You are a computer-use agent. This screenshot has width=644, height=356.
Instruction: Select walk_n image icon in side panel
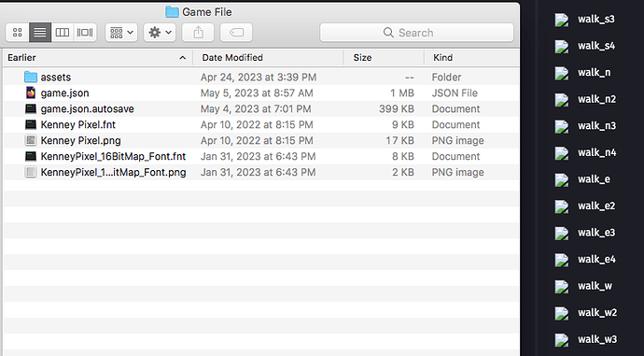(x=562, y=73)
